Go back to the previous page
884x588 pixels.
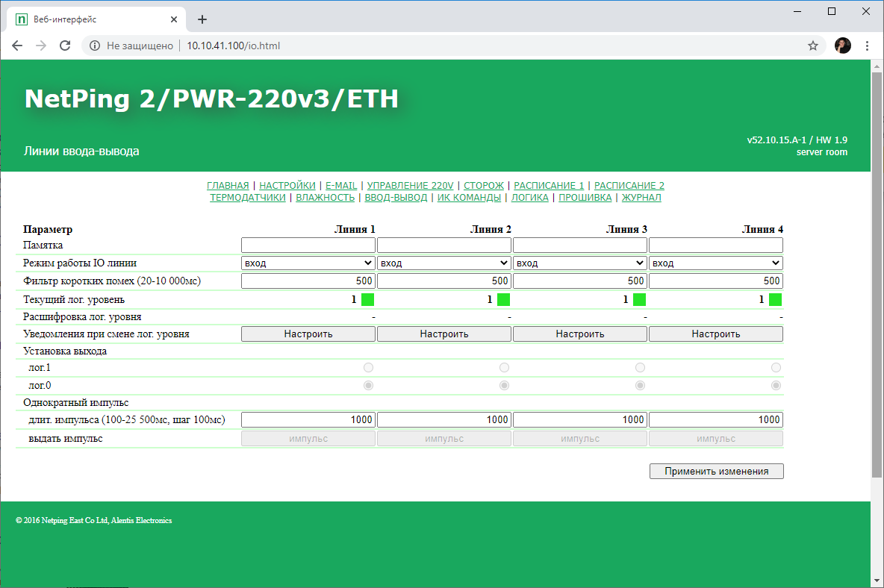[17, 46]
